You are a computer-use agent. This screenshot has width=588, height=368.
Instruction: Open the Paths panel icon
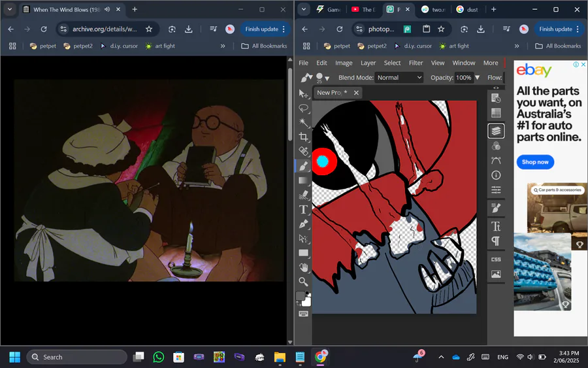496,161
